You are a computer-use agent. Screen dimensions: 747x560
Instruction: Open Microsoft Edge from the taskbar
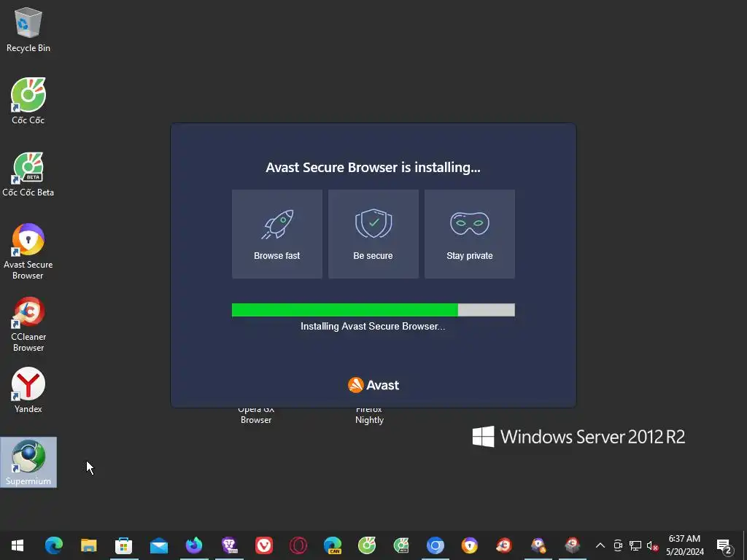(x=54, y=545)
